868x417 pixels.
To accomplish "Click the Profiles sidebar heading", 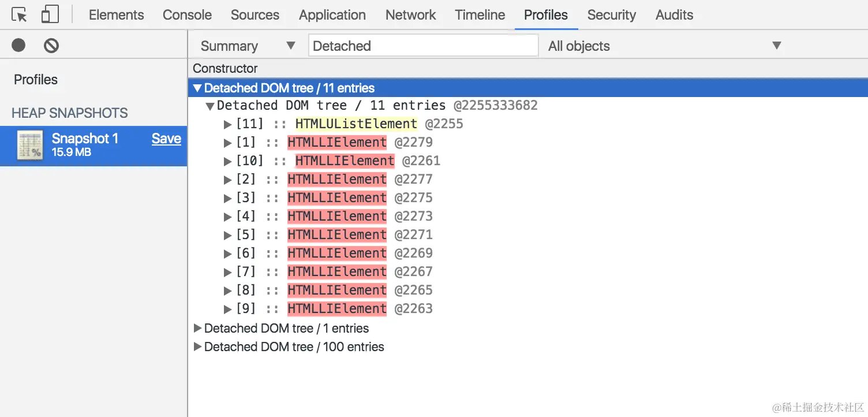I will (x=36, y=80).
